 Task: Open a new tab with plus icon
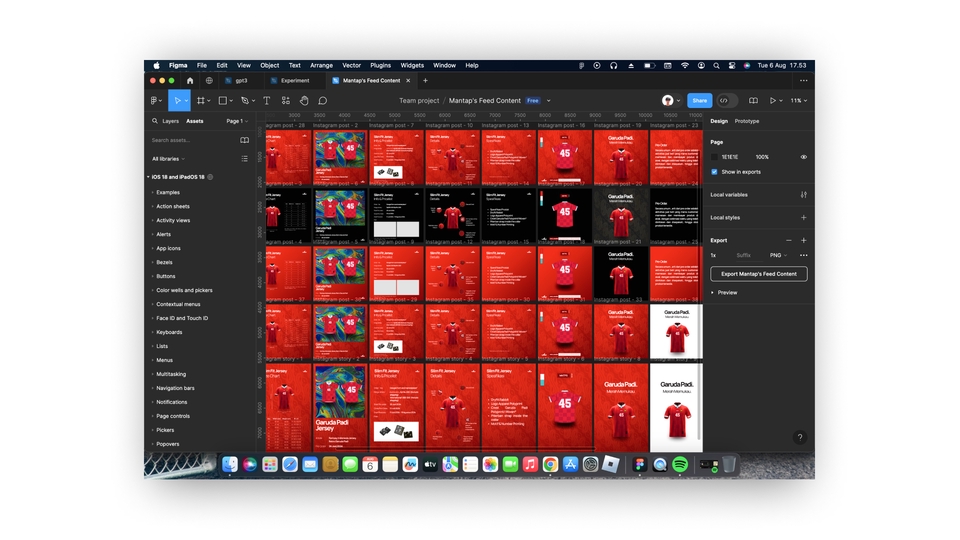tap(425, 80)
